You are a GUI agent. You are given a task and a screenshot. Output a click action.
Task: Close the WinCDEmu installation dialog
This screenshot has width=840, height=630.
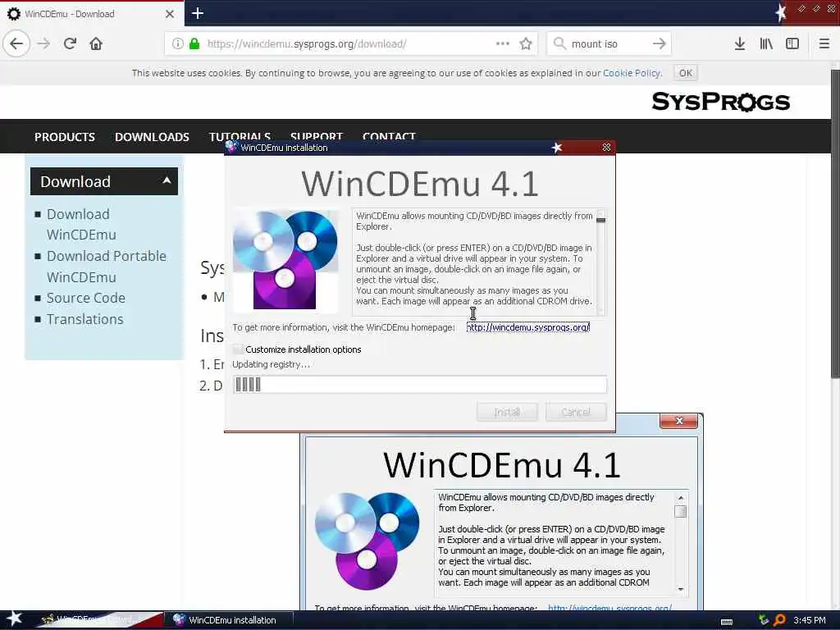point(606,148)
